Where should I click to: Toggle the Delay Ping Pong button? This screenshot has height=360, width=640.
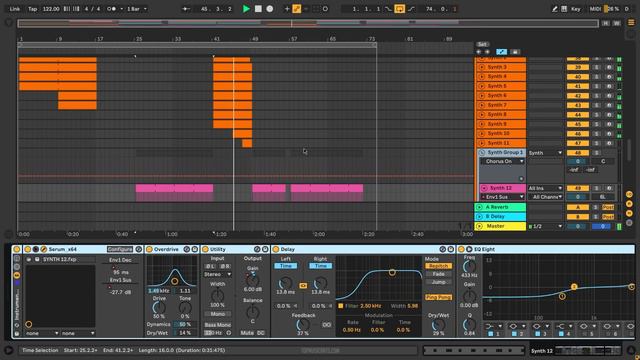(x=438, y=297)
